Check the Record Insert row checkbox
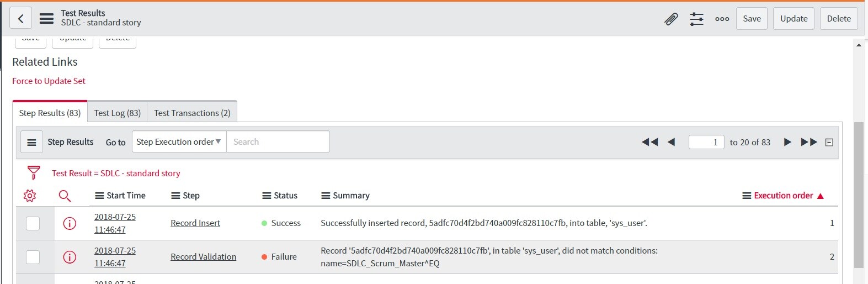The width and height of the screenshot is (868, 284). [33, 223]
